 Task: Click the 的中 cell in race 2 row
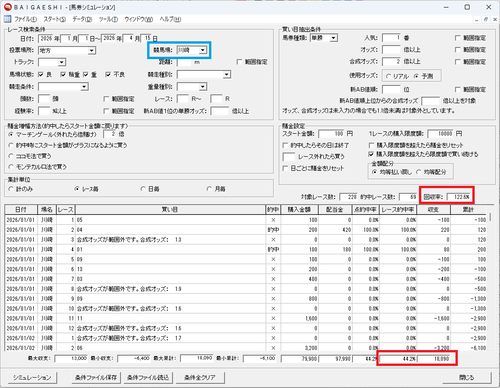(x=273, y=230)
